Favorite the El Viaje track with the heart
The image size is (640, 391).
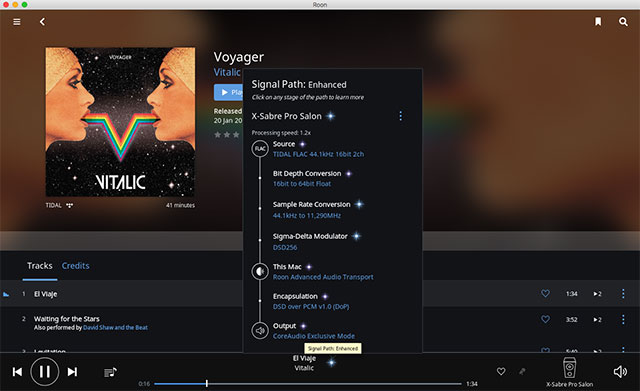click(x=545, y=293)
